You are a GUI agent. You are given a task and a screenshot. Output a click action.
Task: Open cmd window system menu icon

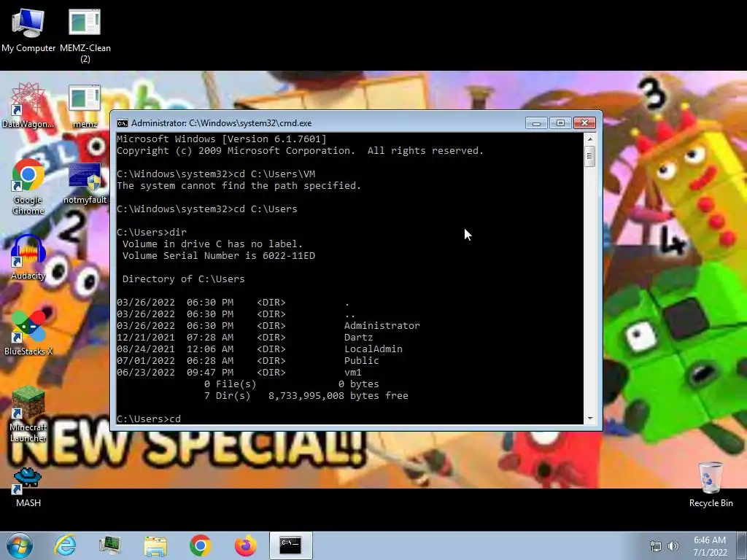coord(123,123)
